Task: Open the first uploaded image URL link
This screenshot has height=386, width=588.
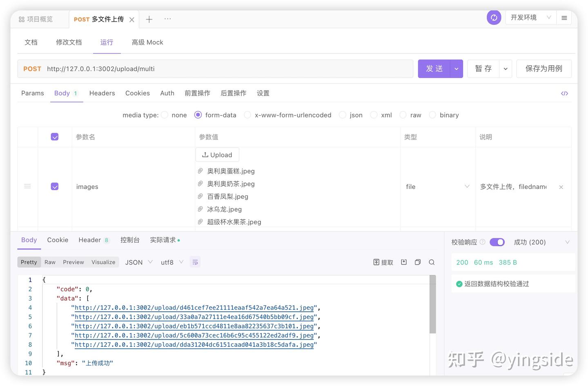Action: coord(194,308)
